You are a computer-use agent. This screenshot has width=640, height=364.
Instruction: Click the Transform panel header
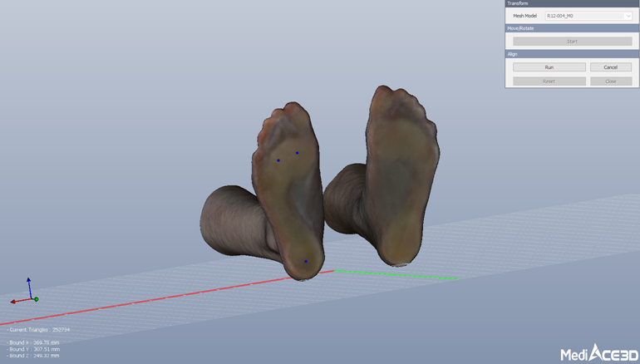coord(572,3)
